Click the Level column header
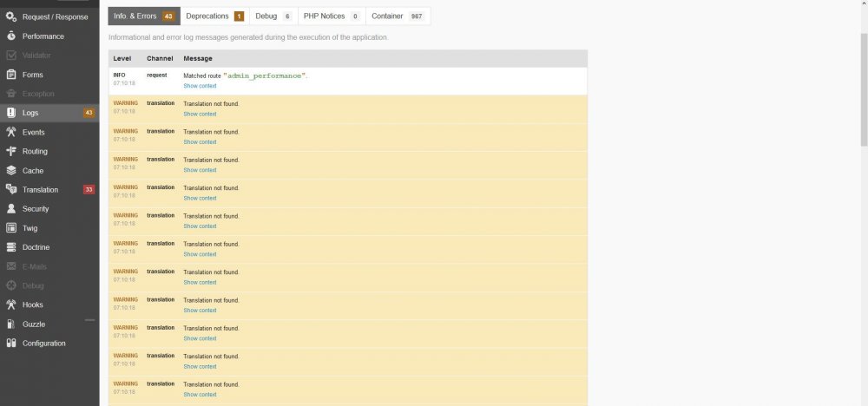 pyautogui.click(x=122, y=59)
